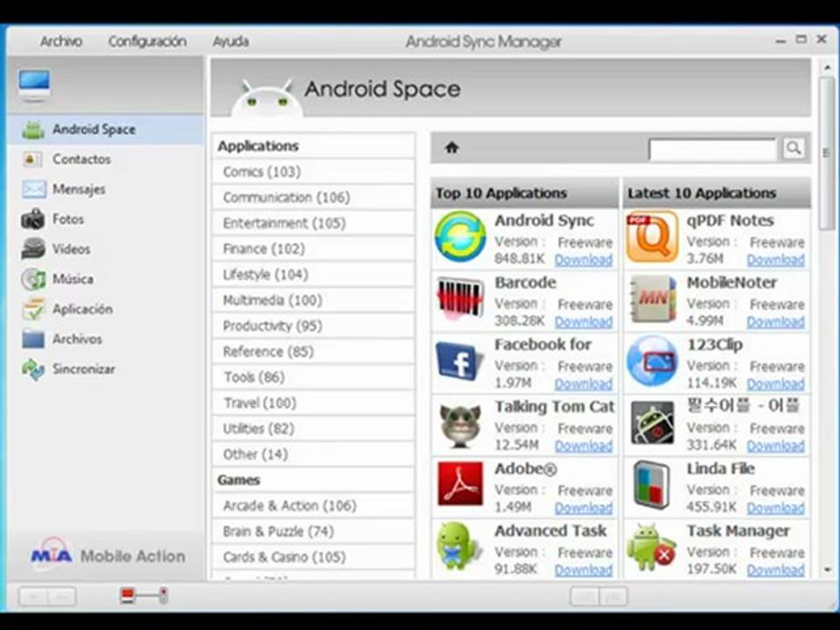Go to Android Space home icon
Screen dimensions: 840x630
451,148
